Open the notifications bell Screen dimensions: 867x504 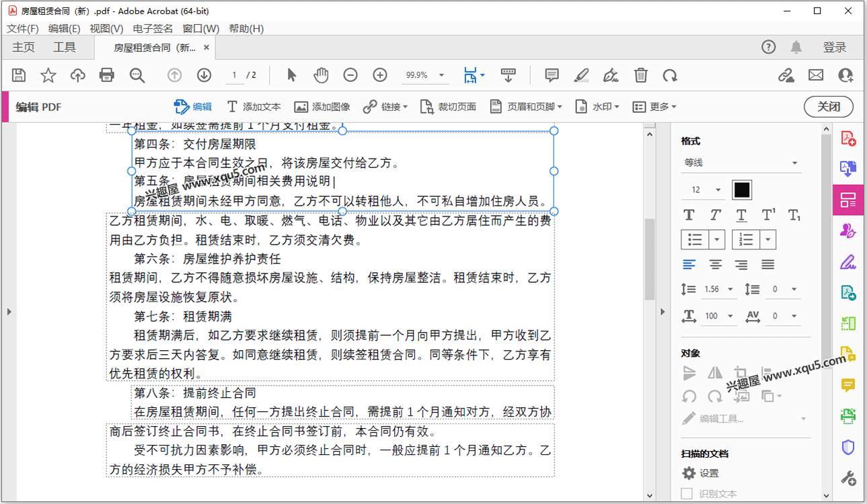(x=796, y=47)
